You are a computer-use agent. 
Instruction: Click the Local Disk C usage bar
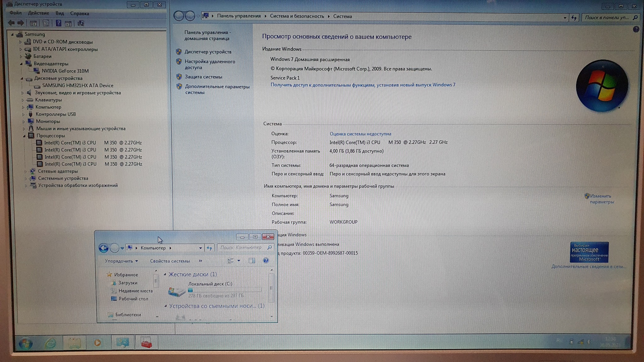[x=225, y=290]
